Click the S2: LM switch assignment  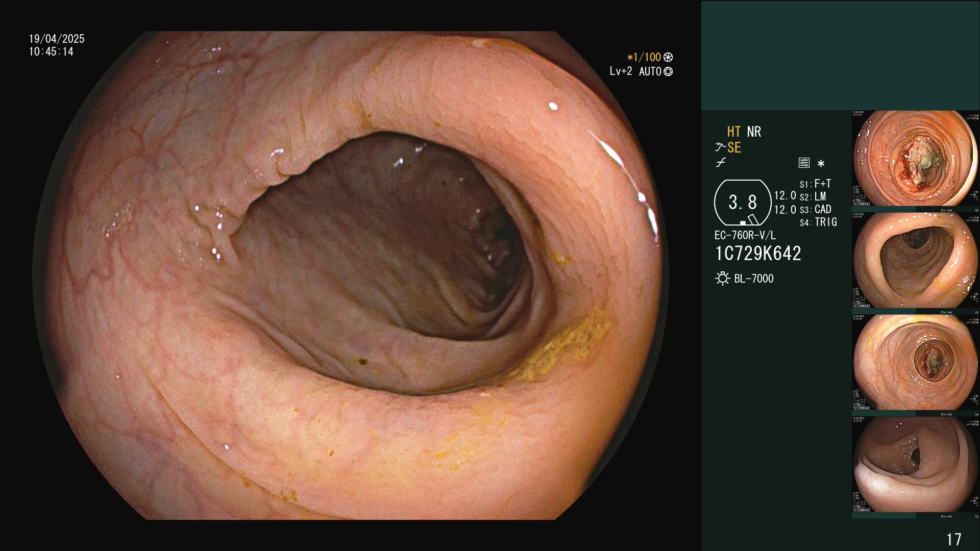(813, 196)
